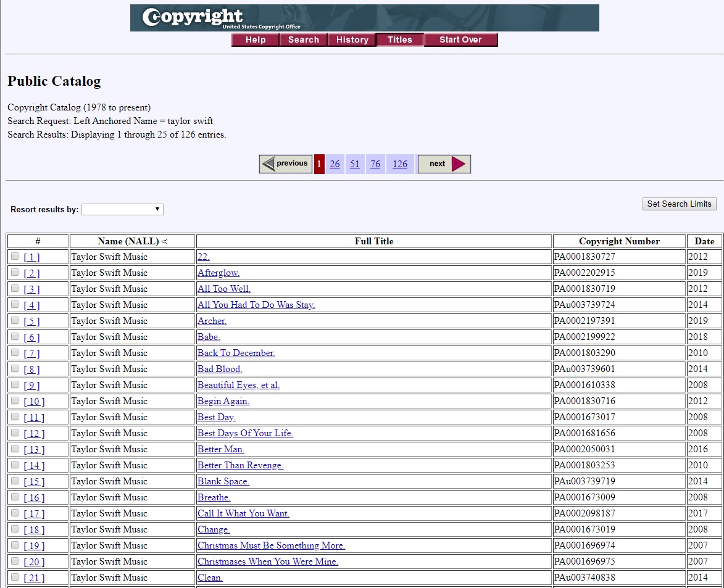Screen dimensions: 724x588
Task: Check the box for Archer row
Action: pyautogui.click(x=15, y=320)
